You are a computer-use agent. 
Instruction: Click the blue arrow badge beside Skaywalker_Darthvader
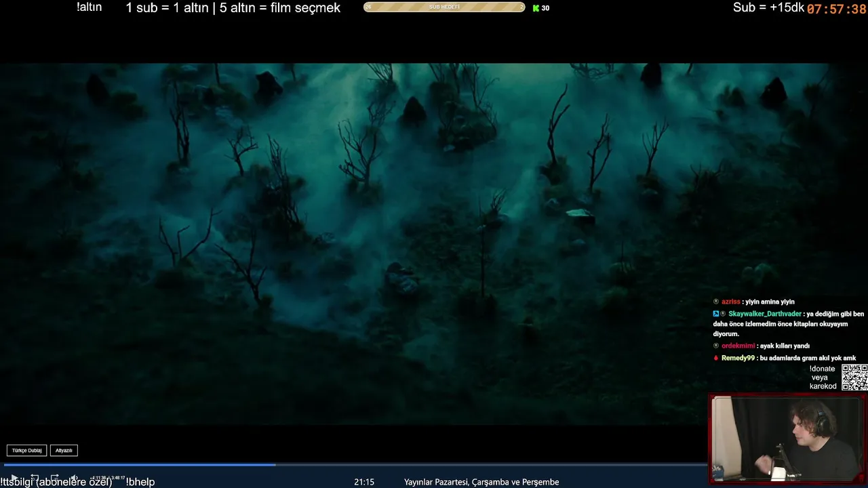tap(716, 314)
